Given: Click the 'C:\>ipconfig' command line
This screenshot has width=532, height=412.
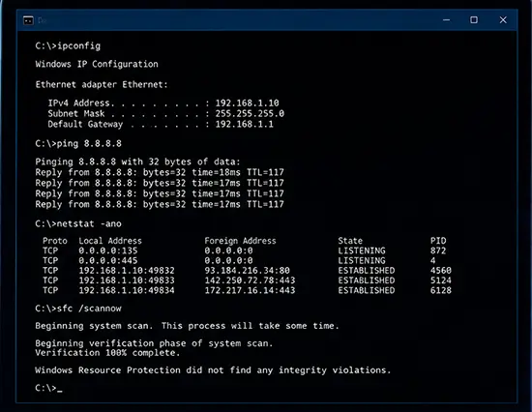Looking at the screenshot, I should tap(68, 45).
